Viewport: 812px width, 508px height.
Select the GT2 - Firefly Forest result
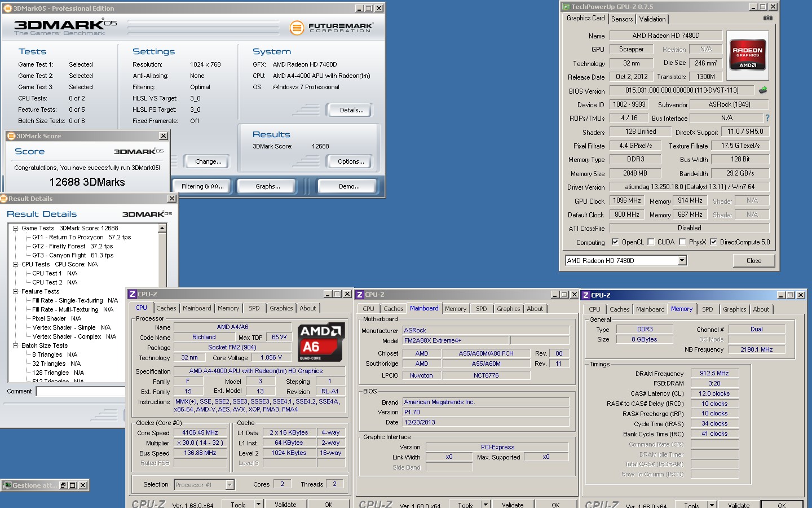pos(72,246)
